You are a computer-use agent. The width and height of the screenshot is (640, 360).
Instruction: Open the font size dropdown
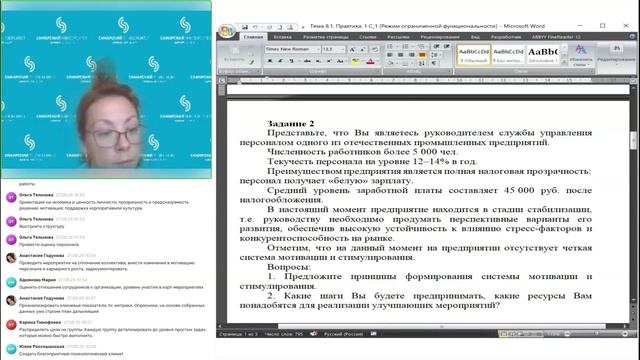click(x=342, y=49)
